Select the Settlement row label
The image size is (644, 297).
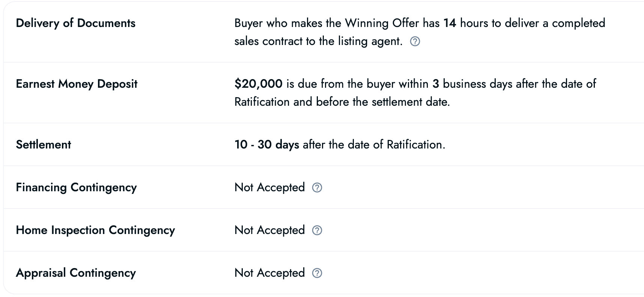43,145
